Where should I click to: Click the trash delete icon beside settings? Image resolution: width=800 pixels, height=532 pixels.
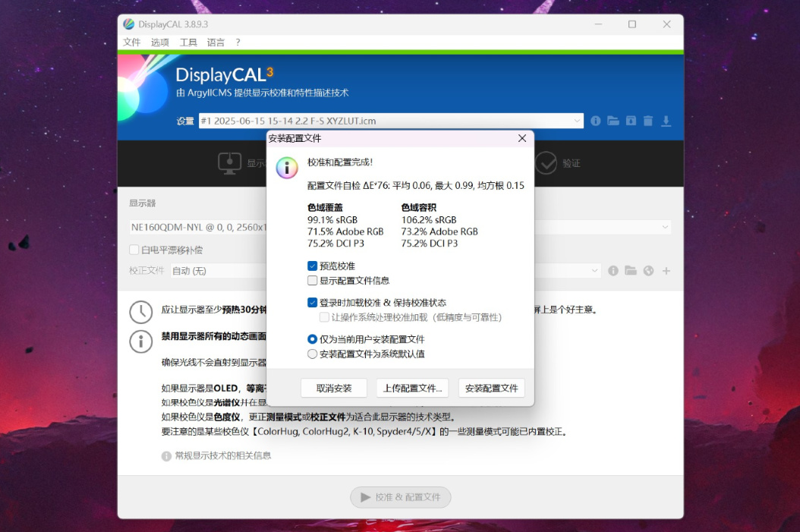(648, 121)
